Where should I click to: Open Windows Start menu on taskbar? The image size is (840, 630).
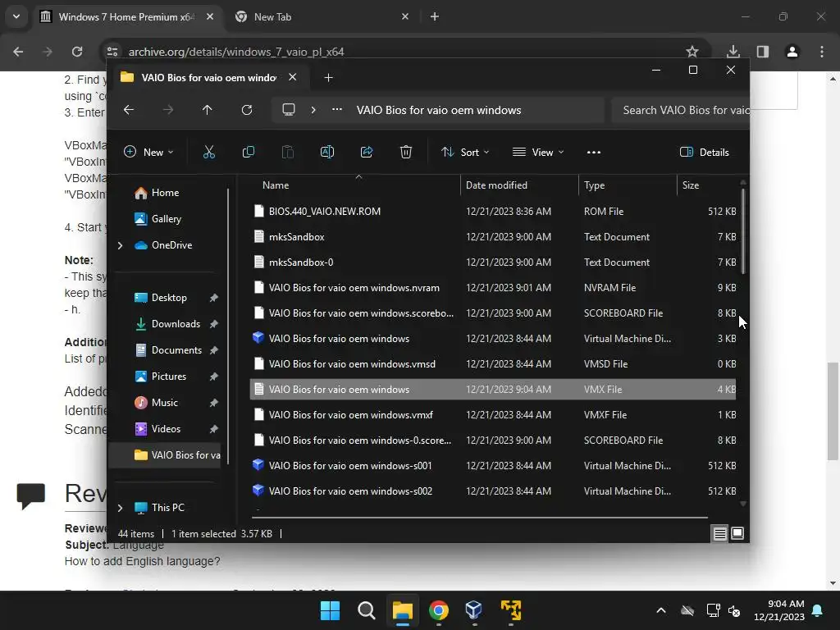(x=330, y=610)
